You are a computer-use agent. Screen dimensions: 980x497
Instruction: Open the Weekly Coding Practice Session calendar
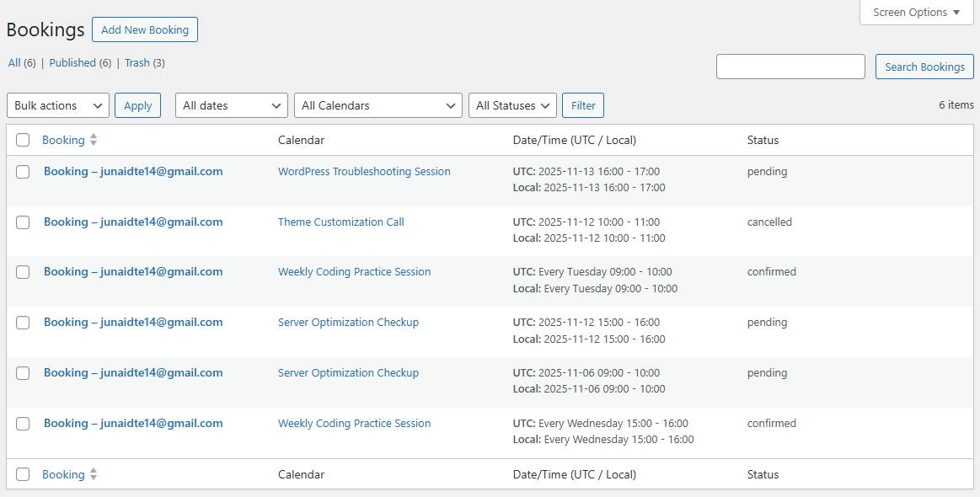[354, 271]
